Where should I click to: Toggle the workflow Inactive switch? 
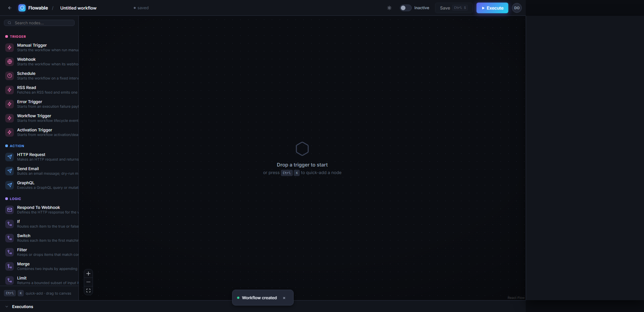[405, 8]
